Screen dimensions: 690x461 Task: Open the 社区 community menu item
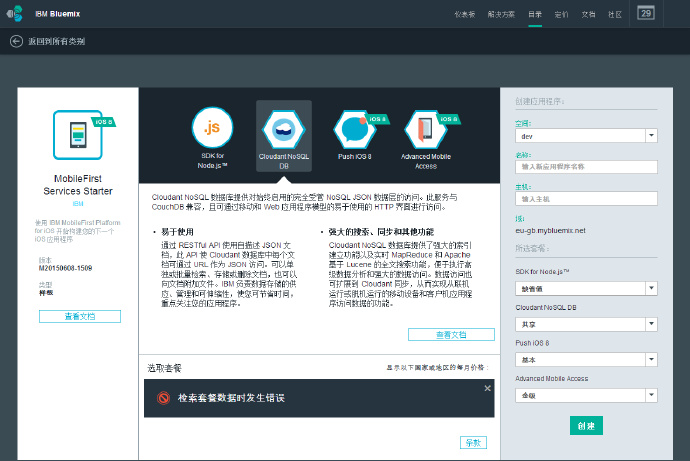(x=615, y=15)
